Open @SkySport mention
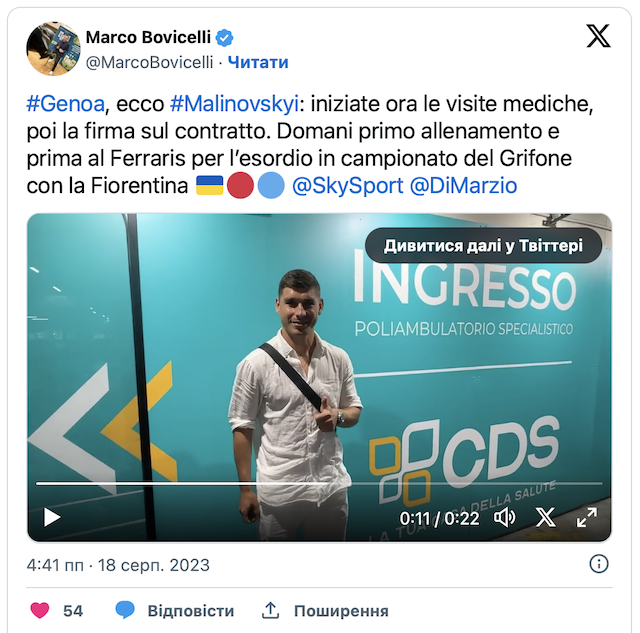The width and height of the screenshot is (640, 633). coord(348,186)
